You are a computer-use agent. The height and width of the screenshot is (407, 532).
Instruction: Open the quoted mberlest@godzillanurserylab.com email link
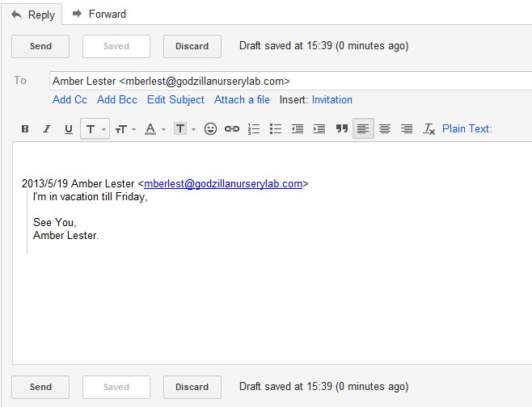pyautogui.click(x=223, y=183)
